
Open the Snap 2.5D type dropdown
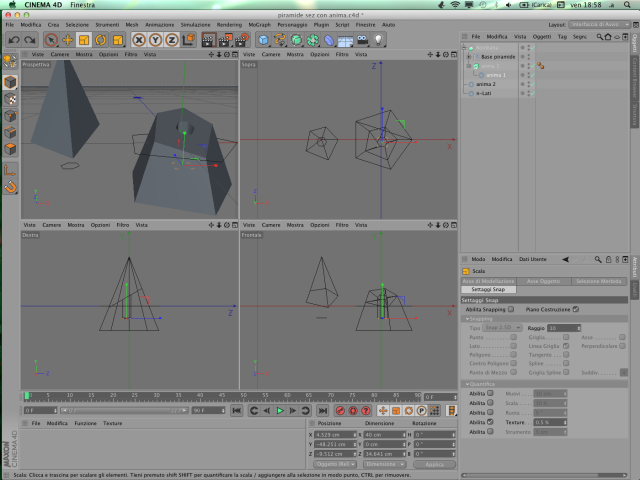(502, 328)
